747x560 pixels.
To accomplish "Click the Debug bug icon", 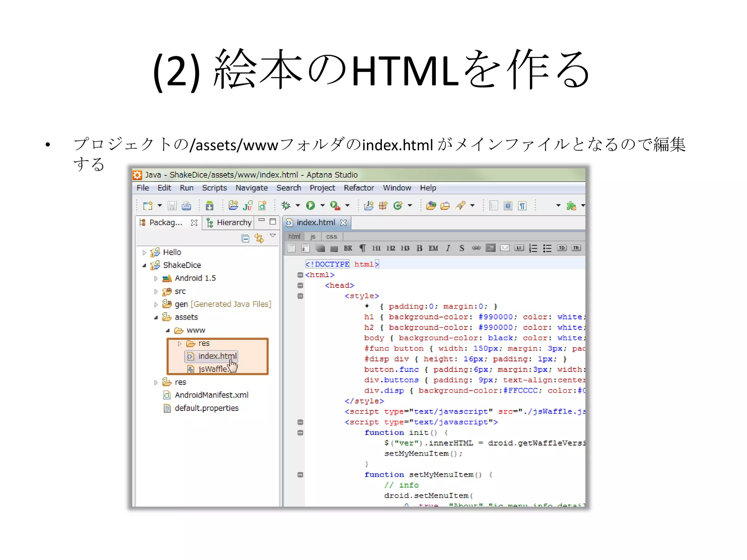I will click(x=286, y=206).
